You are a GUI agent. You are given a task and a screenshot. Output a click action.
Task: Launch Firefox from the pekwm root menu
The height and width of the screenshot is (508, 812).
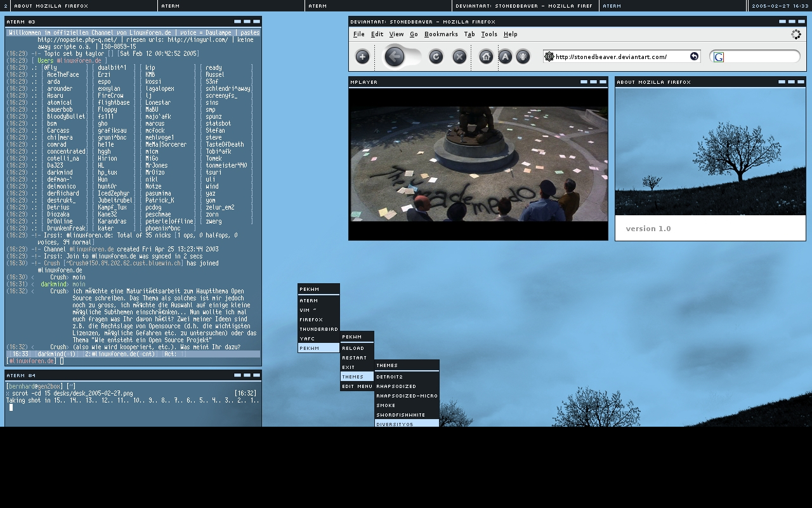point(318,319)
